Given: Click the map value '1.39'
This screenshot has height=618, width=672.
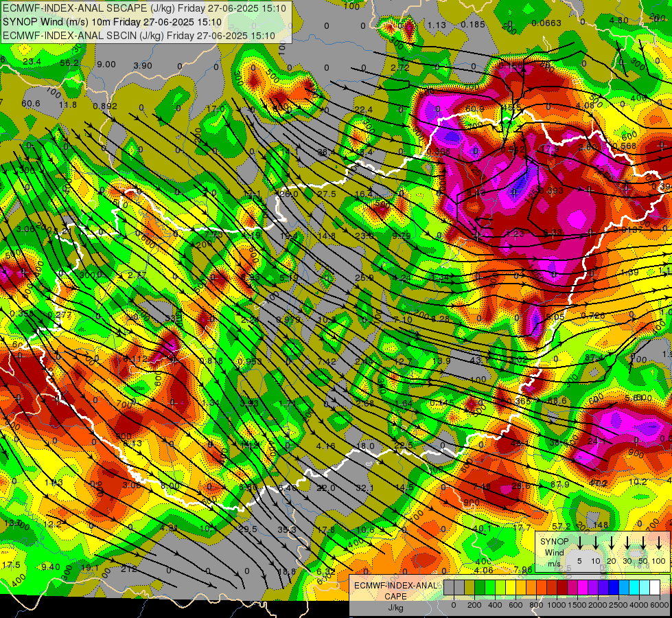Looking at the screenshot, I should tap(629, 273).
